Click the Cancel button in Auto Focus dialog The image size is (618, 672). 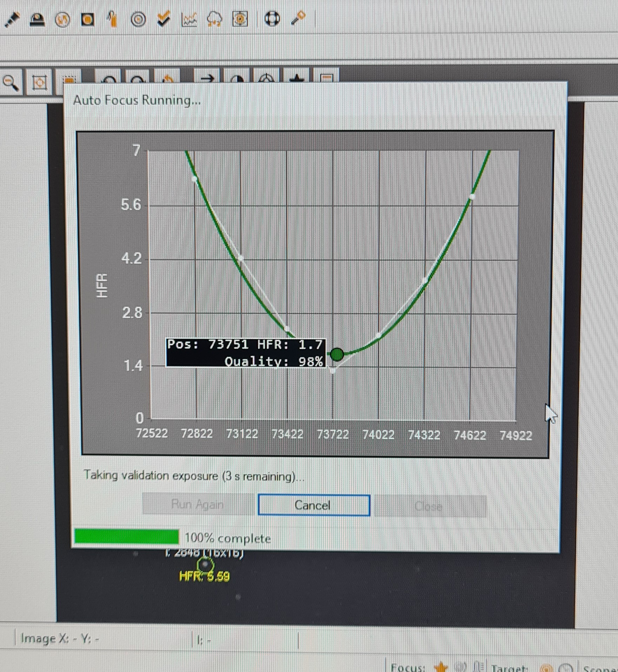click(314, 505)
